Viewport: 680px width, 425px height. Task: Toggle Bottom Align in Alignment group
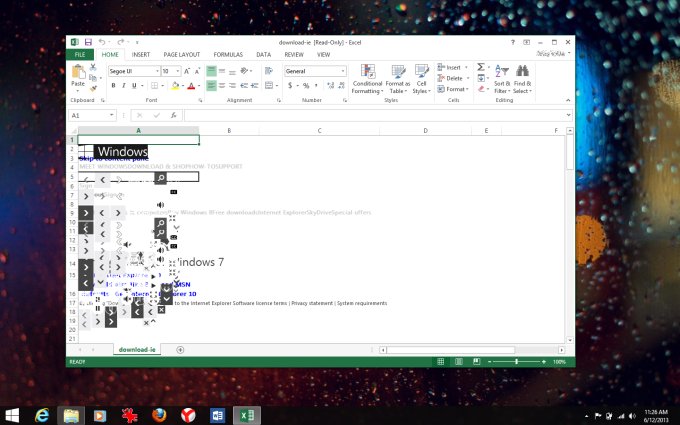tap(232, 71)
